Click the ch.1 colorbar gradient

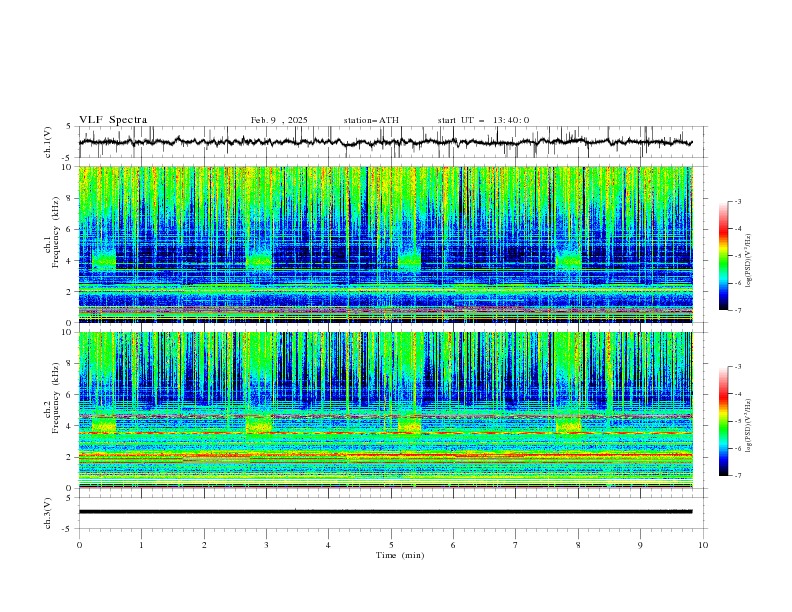tap(723, 256)
